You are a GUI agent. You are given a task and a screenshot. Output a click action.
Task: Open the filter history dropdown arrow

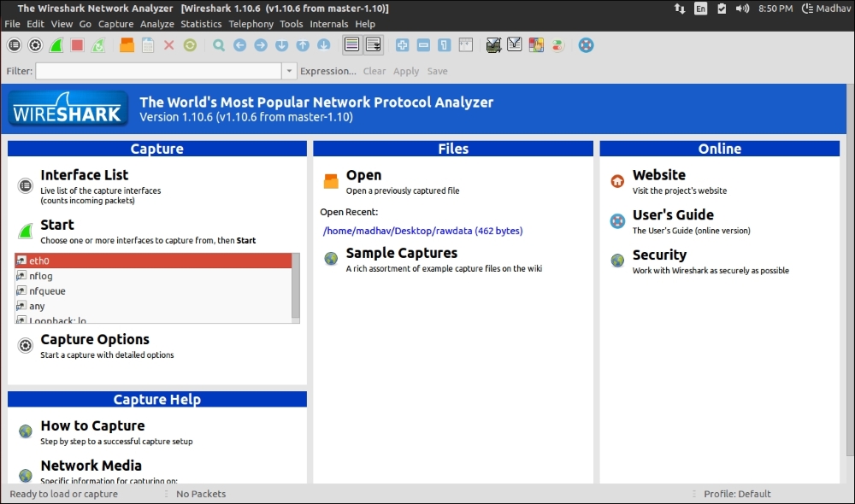[287, 71]
